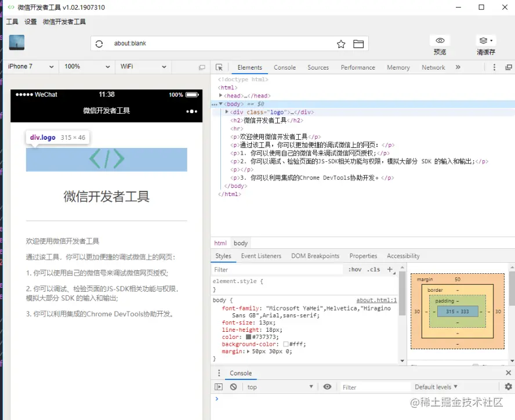515x420 pixels.
Task: Open Properties pane tab
Action: [363, 256]
